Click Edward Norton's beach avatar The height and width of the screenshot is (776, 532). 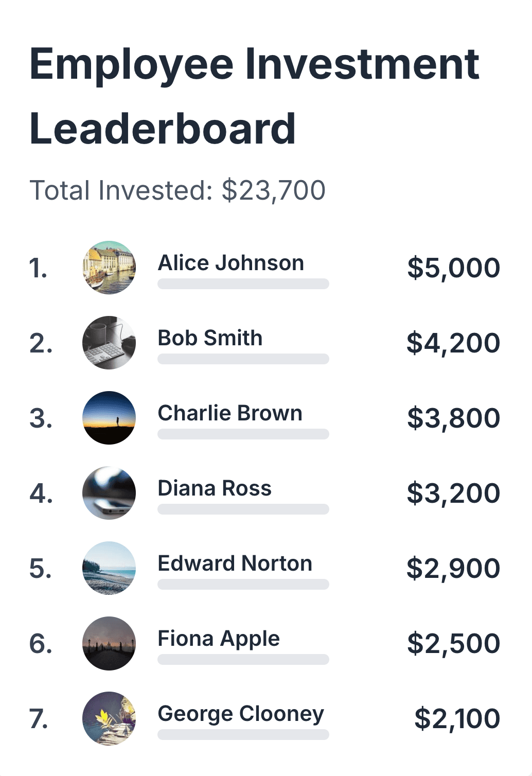[x=109, y=568]
